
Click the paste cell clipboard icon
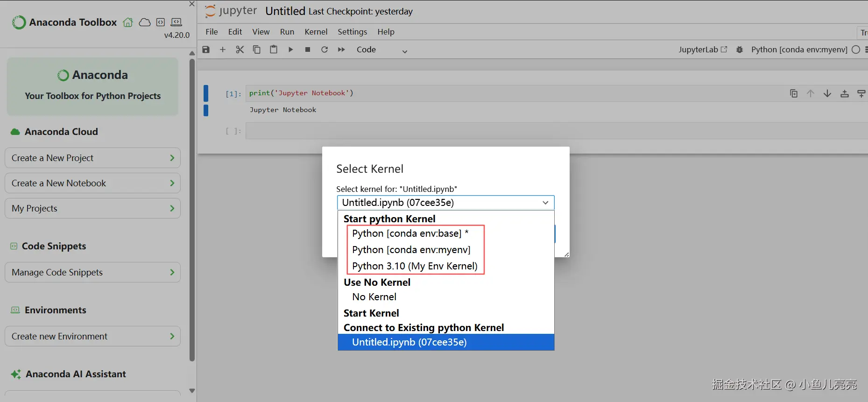click(x=274, y=49)
